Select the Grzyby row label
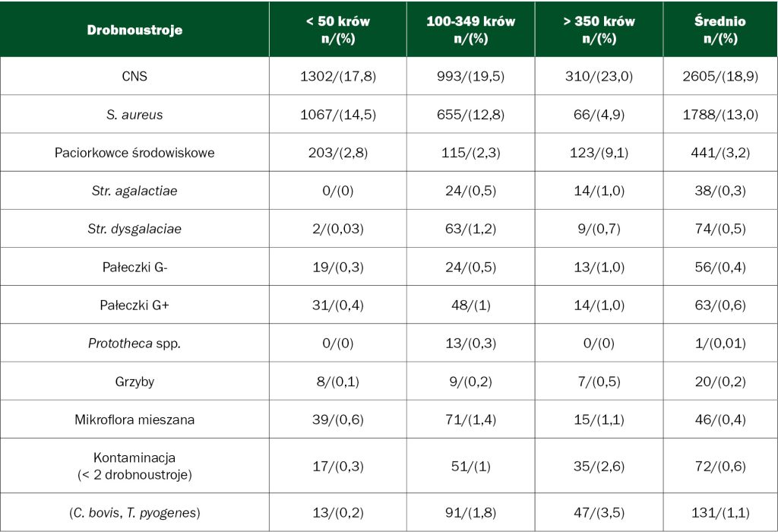Viewport: 778px width, 532px height. pos(134,382)
